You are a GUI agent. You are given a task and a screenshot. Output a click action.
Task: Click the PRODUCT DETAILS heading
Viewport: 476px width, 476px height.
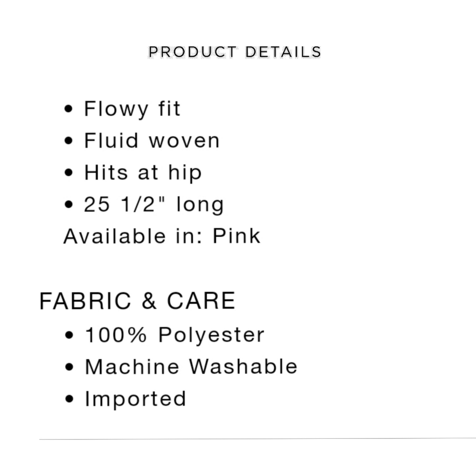235,52
